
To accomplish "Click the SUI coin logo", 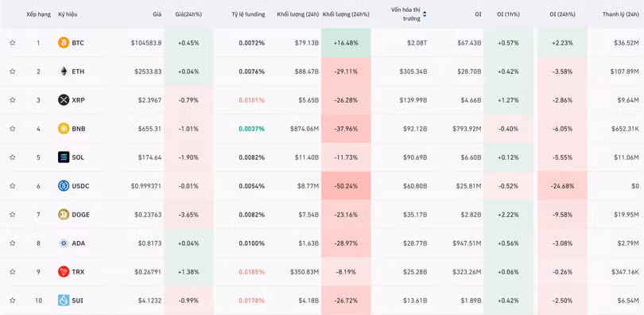I will (x=64, y=300).
